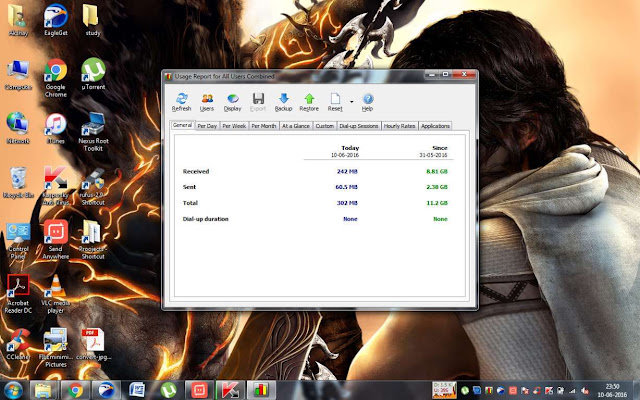
Task: Select the Google Chrome desktop shortcut
Action: [x=56, y=78]
